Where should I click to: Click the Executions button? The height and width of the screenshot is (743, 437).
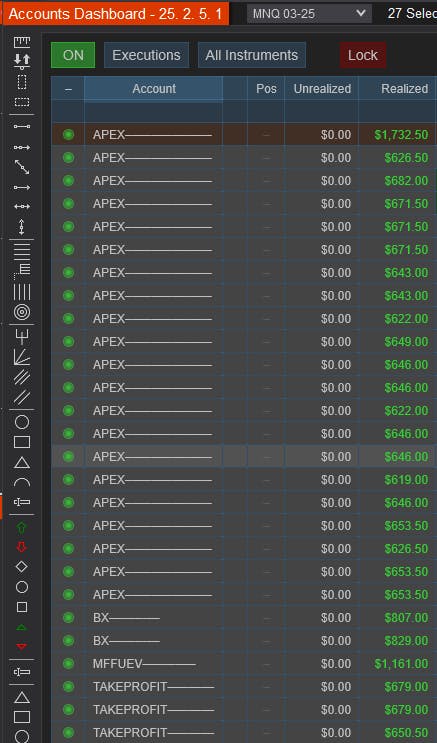[x=146, y=55]
